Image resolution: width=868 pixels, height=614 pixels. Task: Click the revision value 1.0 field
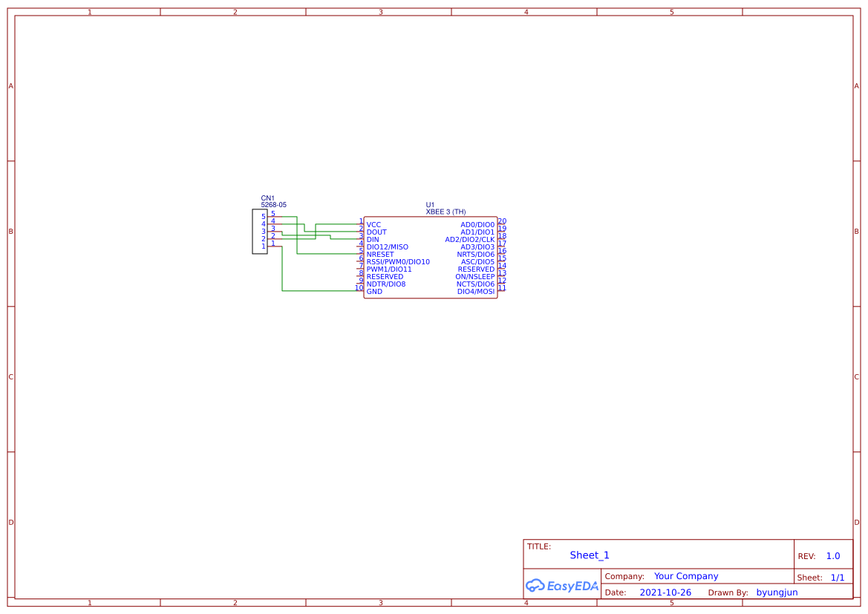[831, 555]
